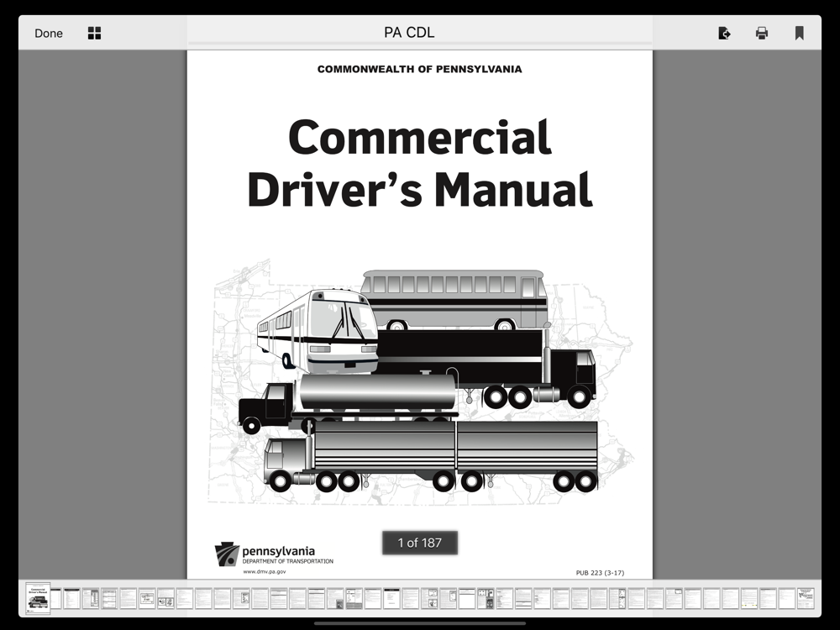Bookmark the current page
This screenshot has width=840, height=630.
(800, 34)
